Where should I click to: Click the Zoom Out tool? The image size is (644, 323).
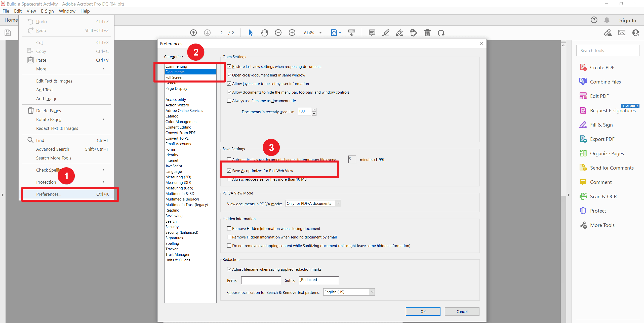tap(278, 33)
